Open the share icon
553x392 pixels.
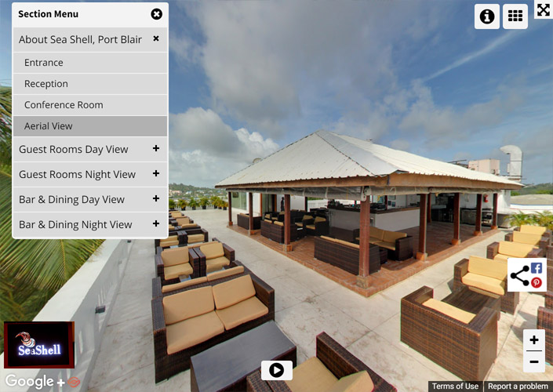coord(520,276)
